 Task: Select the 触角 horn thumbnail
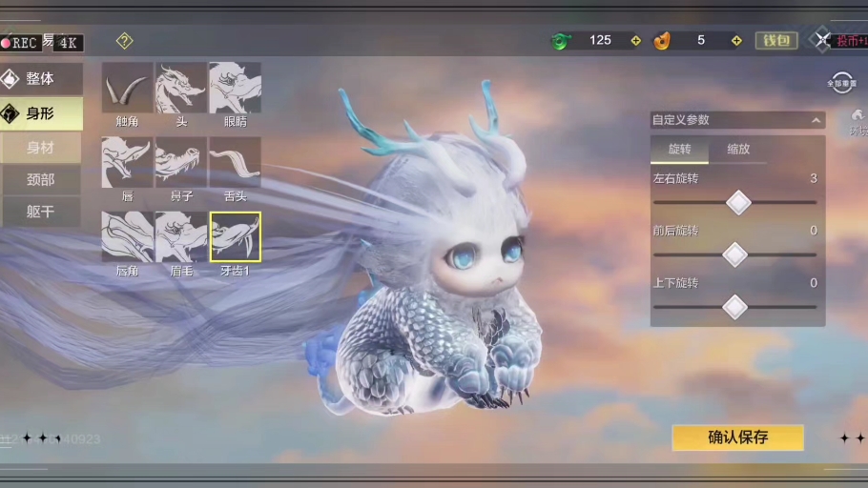[127, 88]
